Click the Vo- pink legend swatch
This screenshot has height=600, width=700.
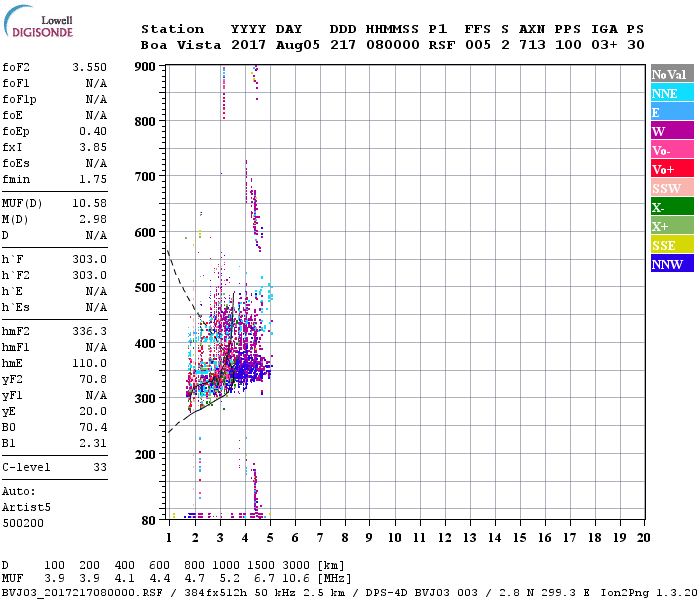pyautogui.click(x=671, y=150)
